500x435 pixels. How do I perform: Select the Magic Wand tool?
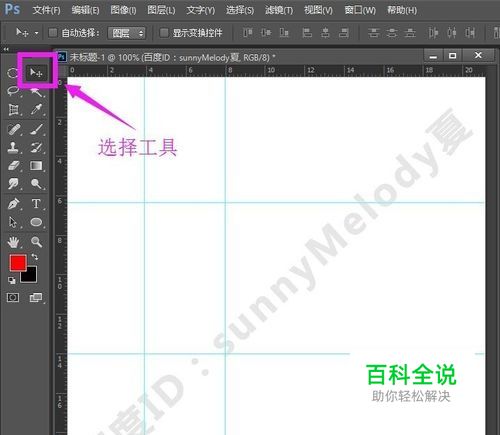click(36, 92)
